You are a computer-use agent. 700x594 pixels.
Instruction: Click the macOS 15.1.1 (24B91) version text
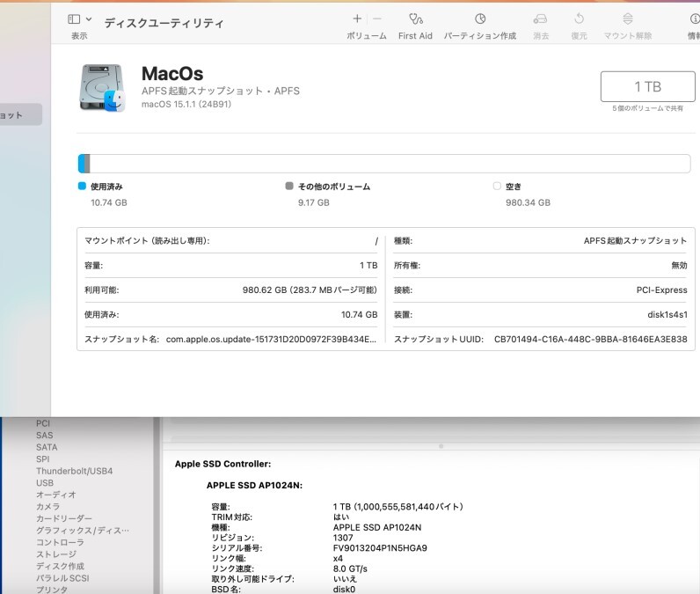coord(186,105)
